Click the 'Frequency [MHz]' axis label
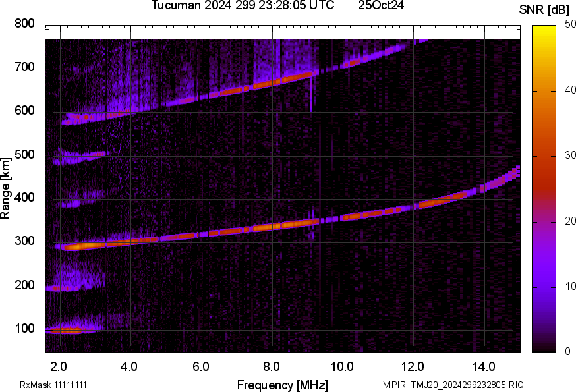This screenshot has height=392, width=576. tap(283, 385)
